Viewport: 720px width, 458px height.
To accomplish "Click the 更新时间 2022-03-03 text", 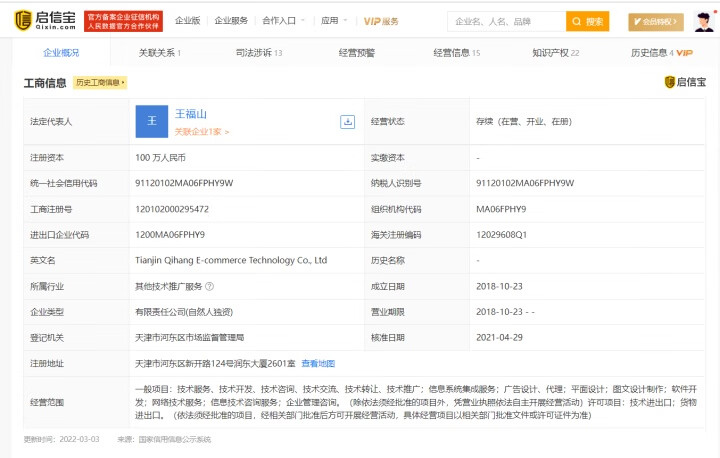I will click(62, 439).
